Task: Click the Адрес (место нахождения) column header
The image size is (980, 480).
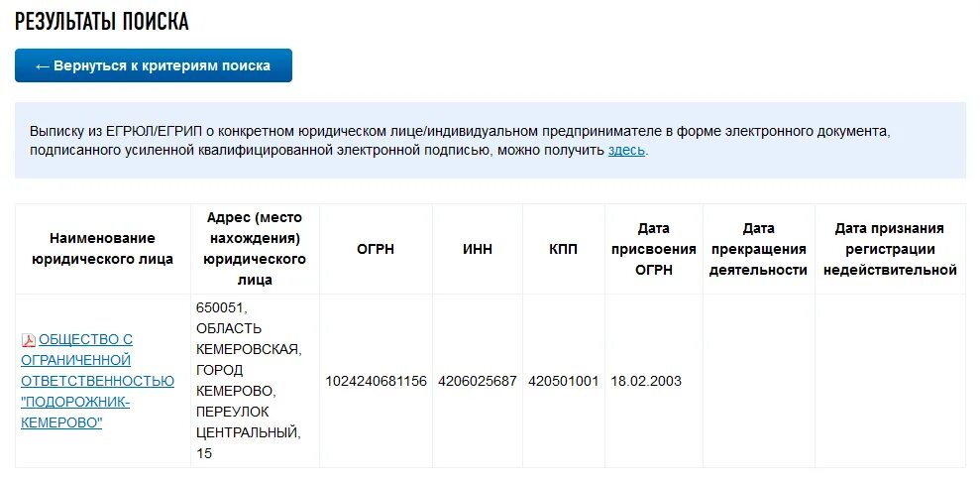Action: [x=255, y=248]
